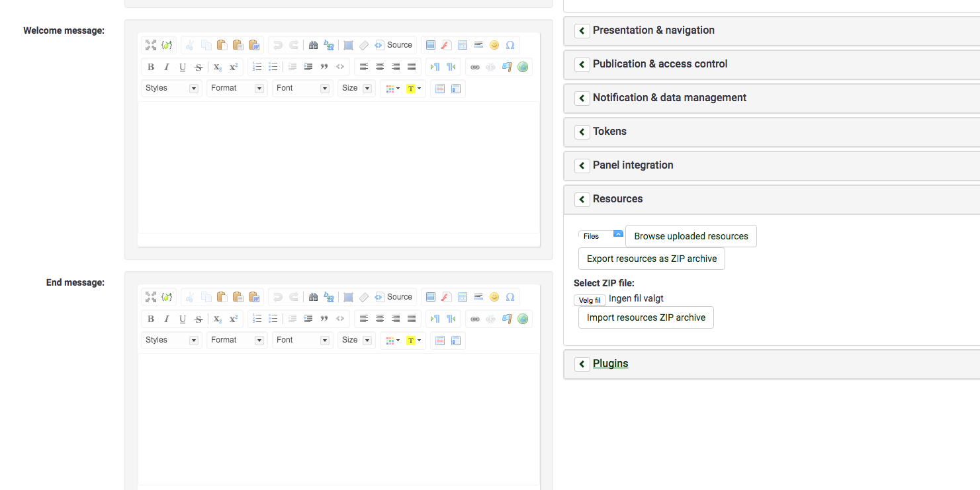Insert an image in Welcome message editor
The width and height of the screenshot is (980, 490).
click(x=431, y=45)
